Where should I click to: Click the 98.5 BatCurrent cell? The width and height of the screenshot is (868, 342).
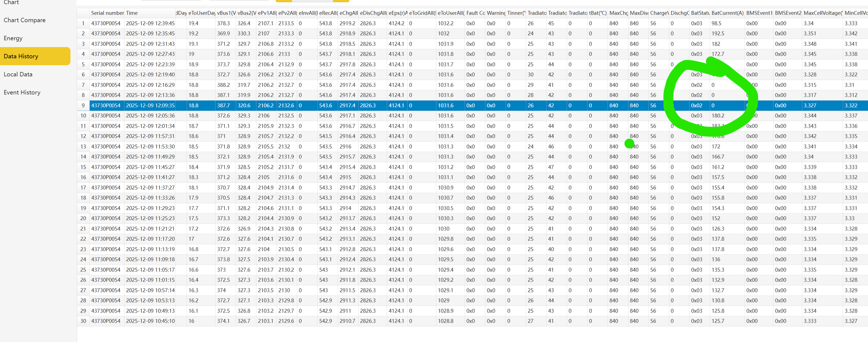pos(716,23)
